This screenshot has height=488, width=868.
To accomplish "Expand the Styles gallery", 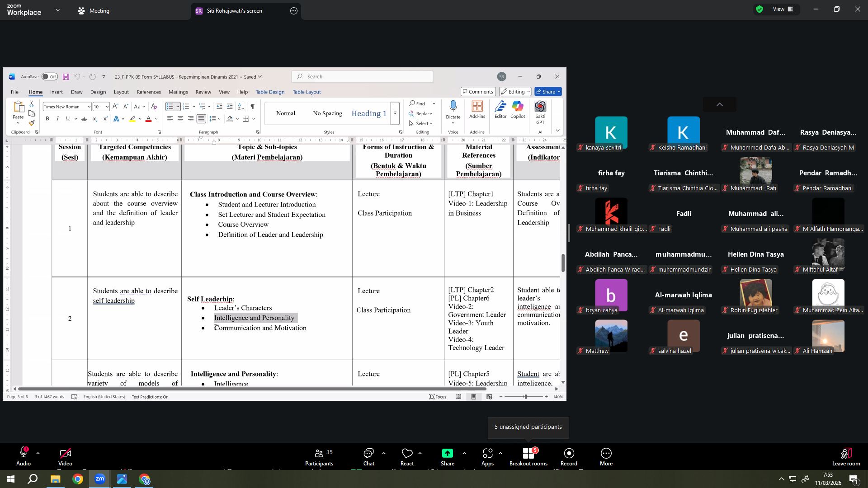I will tap(395, 113).
